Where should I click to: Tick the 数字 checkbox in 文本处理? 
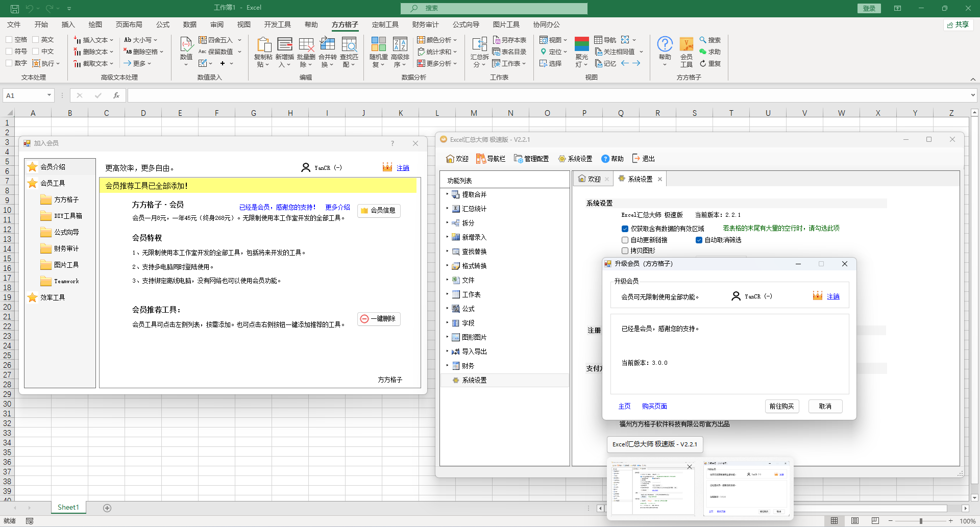9,63
